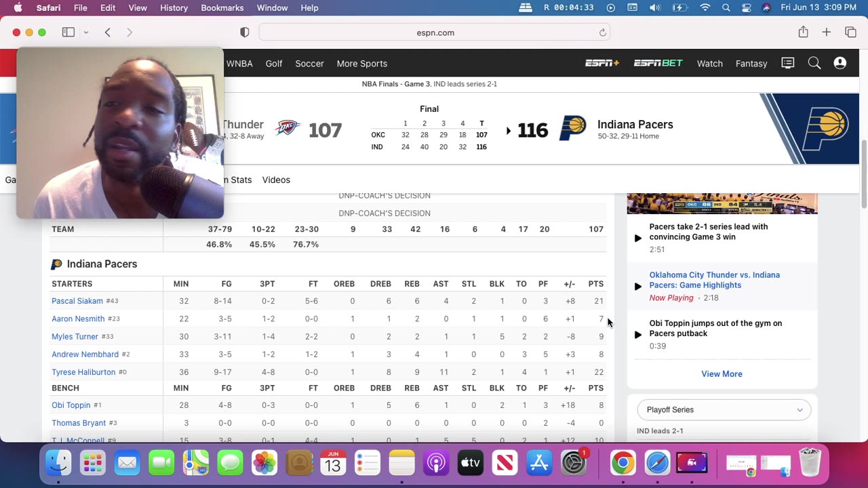Image resolution: width=868 pixels, height=488 pixels.
Task: Open the Fantasy link
Action: 751,63
